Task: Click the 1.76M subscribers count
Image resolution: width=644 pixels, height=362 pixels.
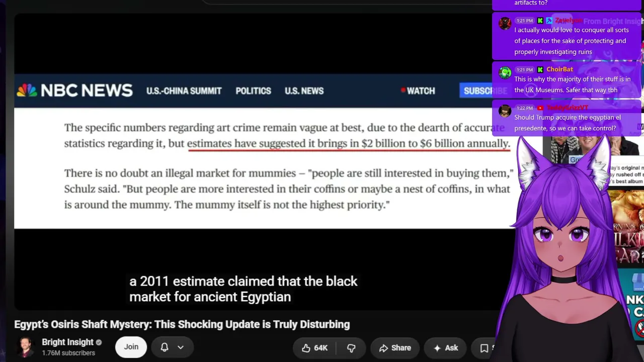Action: pos(68,353)
